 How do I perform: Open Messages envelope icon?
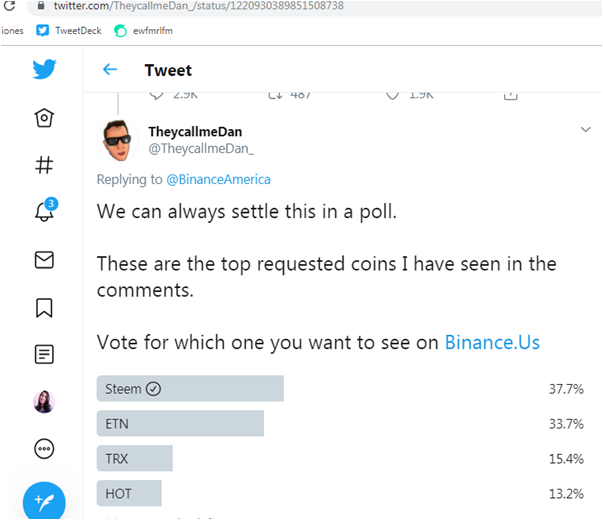point(44,260)
